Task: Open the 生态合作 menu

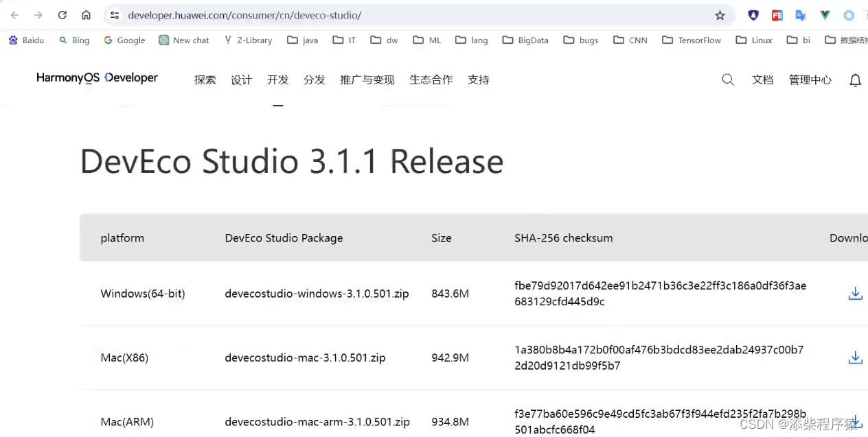Action: pos(431,80)
